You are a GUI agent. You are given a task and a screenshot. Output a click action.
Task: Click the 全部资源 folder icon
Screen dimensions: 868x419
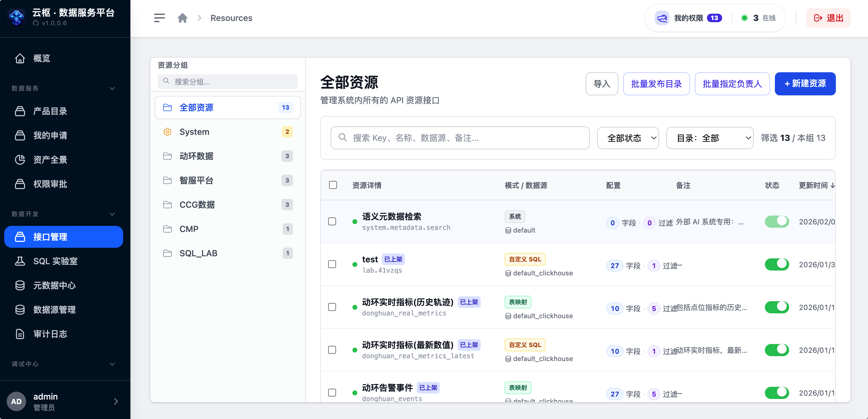167,107
